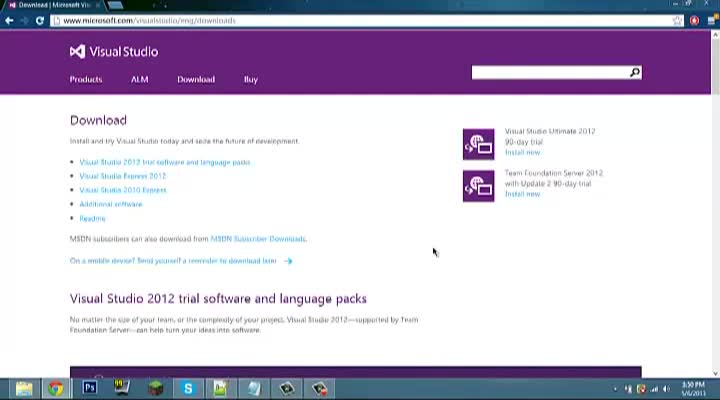The image size is (720, 400).
Task: Click Install now under Visual Studio Ultimate
Action: click(x=523, y=152)
